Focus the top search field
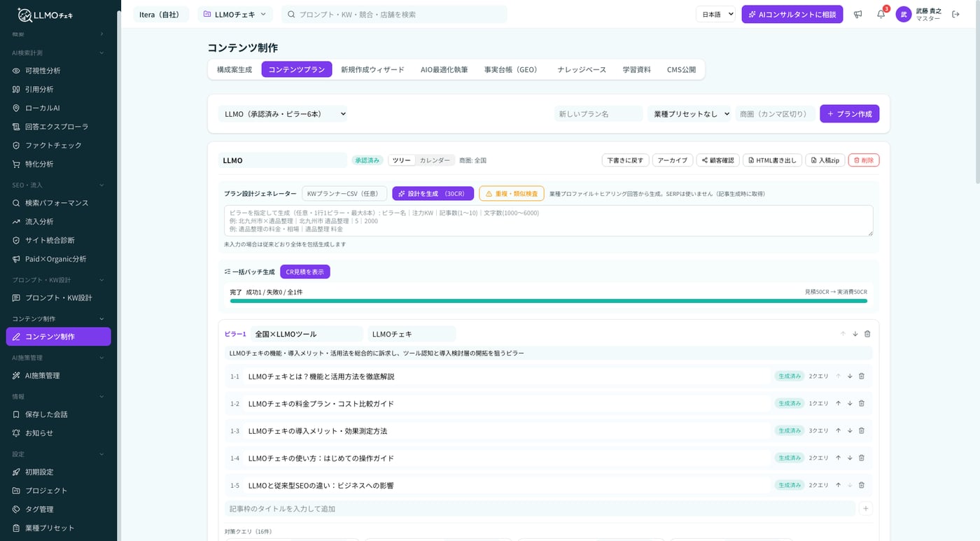The width and height of the screenshot is (980, 541). [x=394, y=14]
